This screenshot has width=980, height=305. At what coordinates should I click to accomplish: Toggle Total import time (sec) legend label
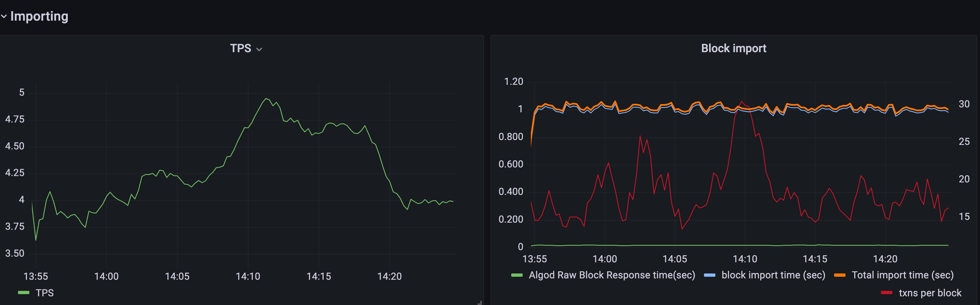pyautogui.click(x=902, y=275)
